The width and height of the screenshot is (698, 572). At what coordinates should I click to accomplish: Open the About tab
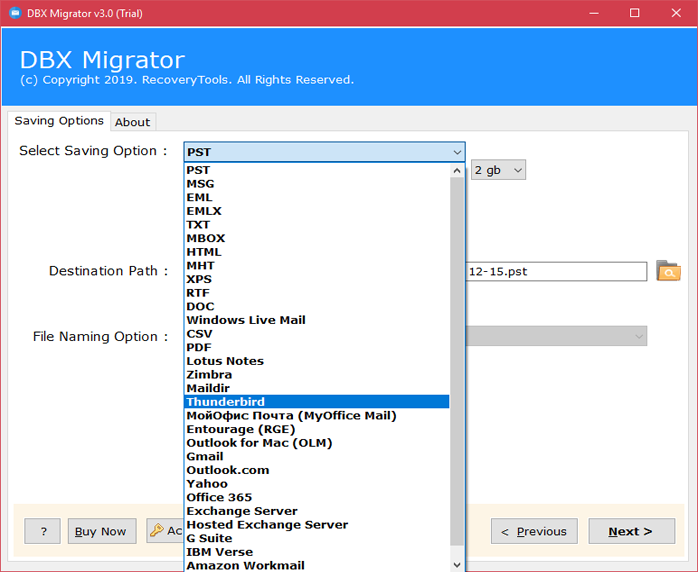coord(133,122)
